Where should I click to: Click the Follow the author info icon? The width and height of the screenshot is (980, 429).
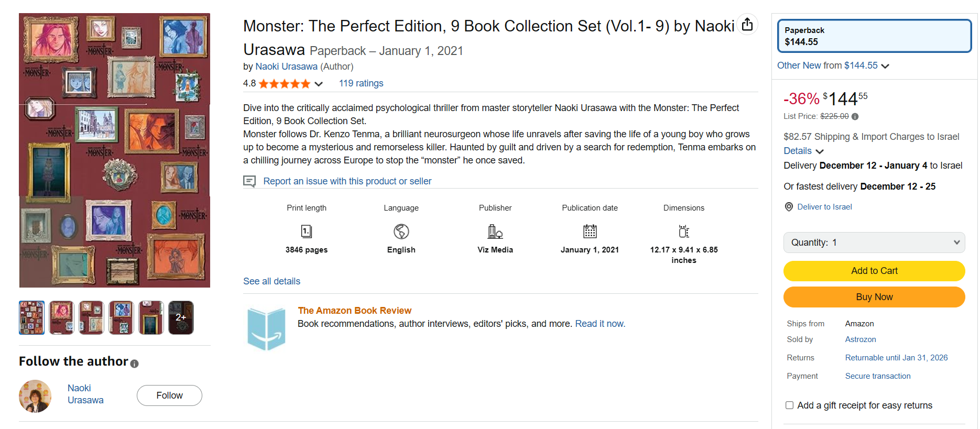click(135, 364)
